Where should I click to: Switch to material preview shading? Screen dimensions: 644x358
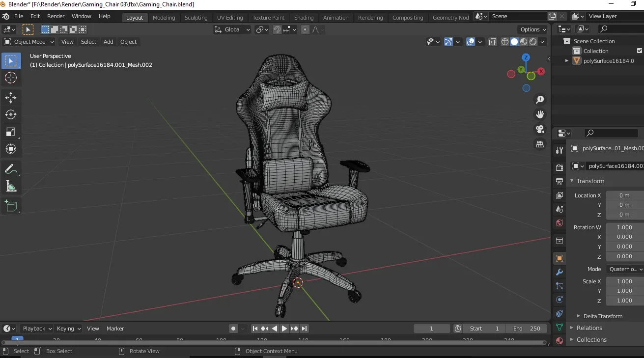(x=524, y=42)
